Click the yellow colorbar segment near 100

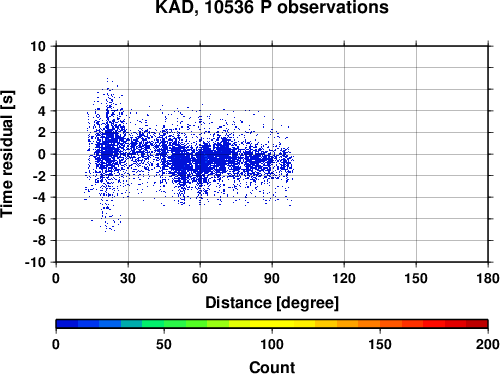click(x=272, y=324)
